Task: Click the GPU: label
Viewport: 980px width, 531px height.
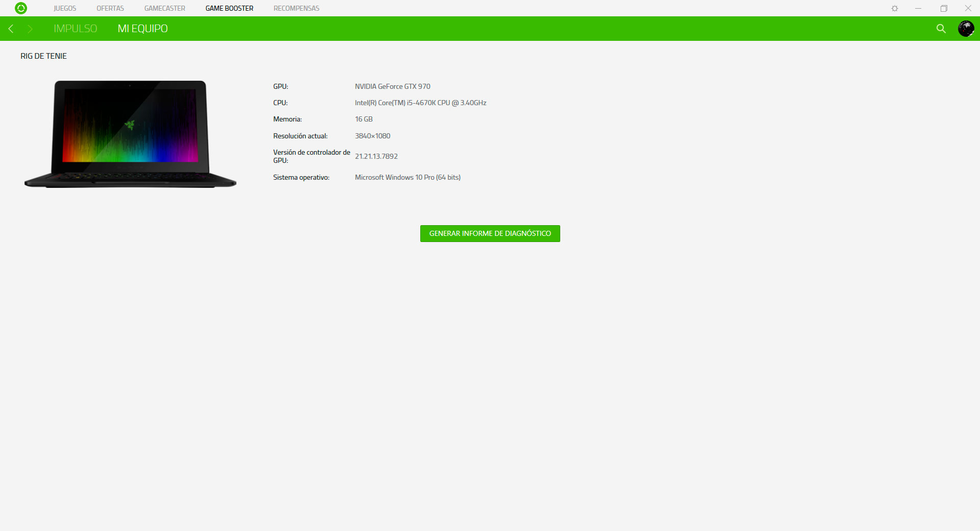Action: coord(280,86)
